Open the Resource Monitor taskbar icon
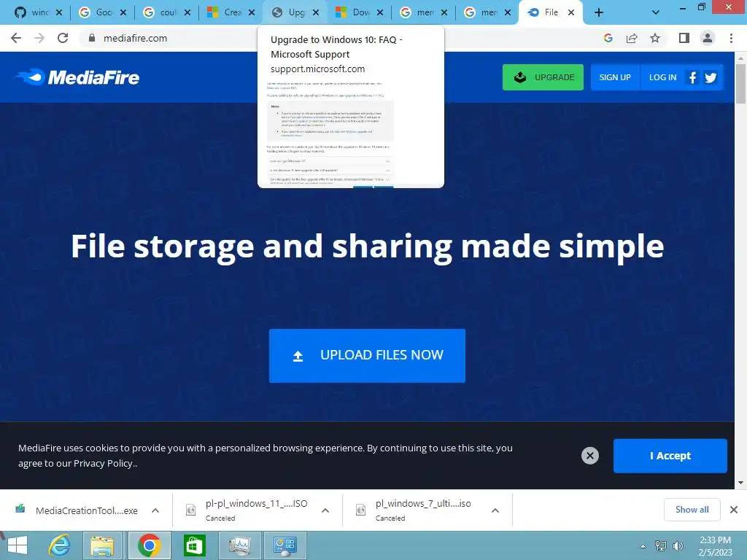 point(239,545)
